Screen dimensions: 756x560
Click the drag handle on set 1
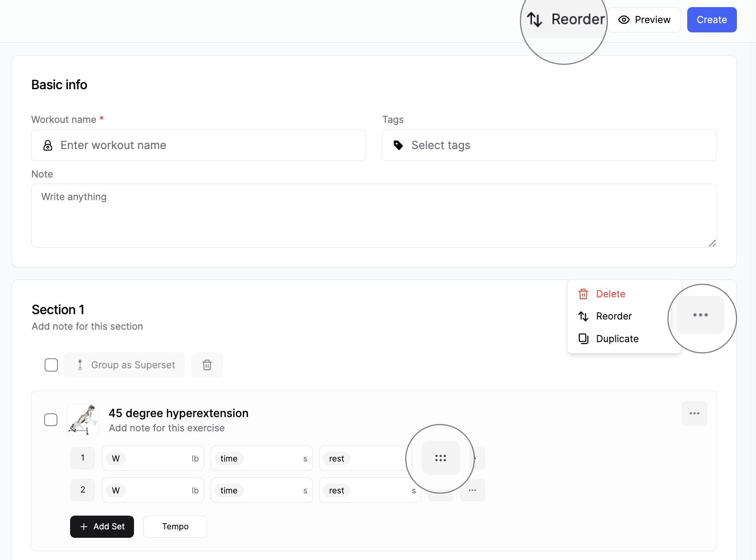tap(441, 458)
